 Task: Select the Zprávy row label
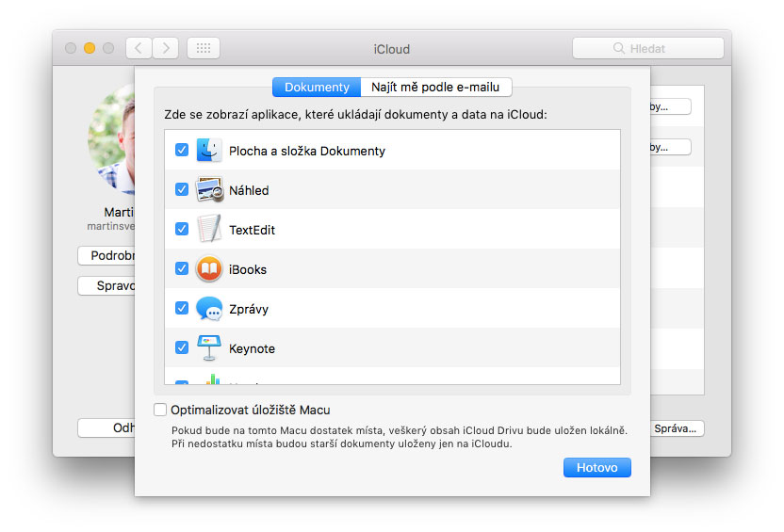click(x=249, y=309)
